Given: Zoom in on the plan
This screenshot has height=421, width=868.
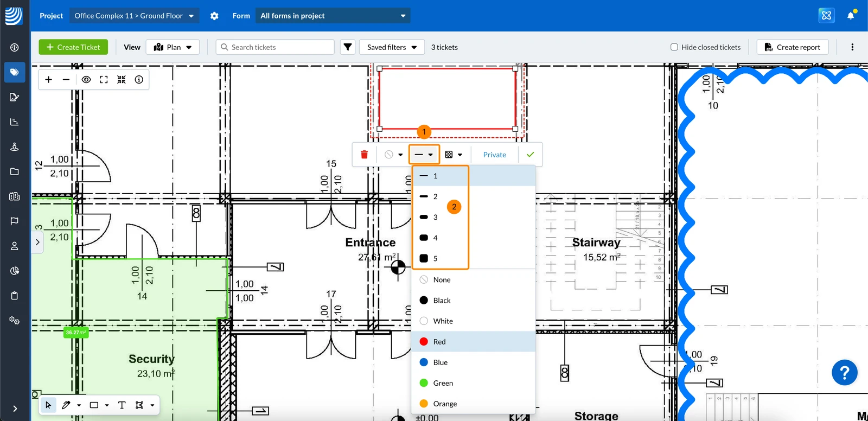Looking at the screenshot, I should click(48, 80).
